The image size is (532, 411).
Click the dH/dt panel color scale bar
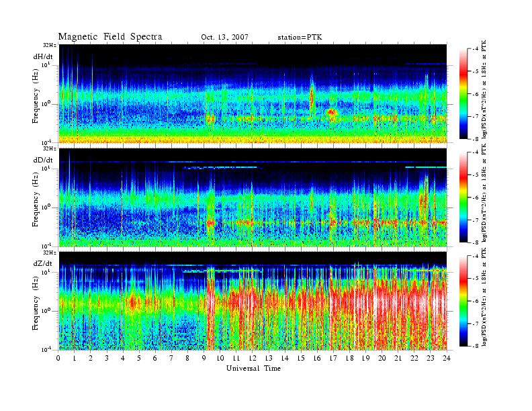463,94
